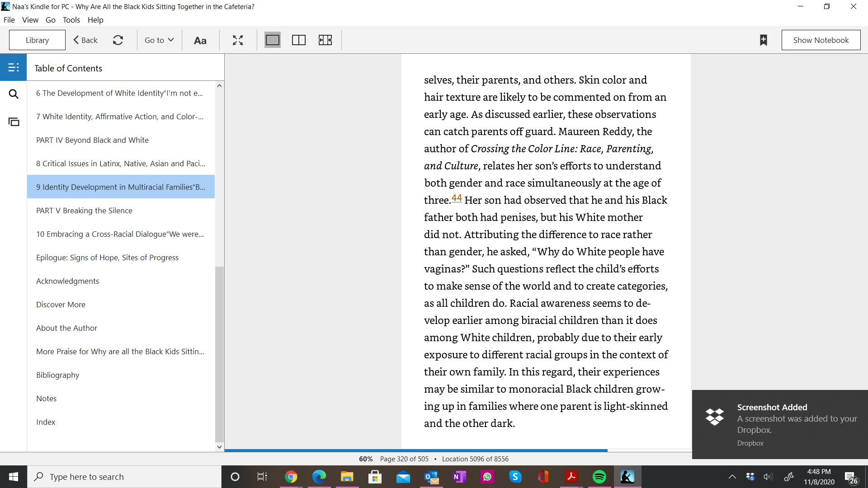Open Discover More entry
Viewport: 868px width, 488px height.
pos(121,305)
